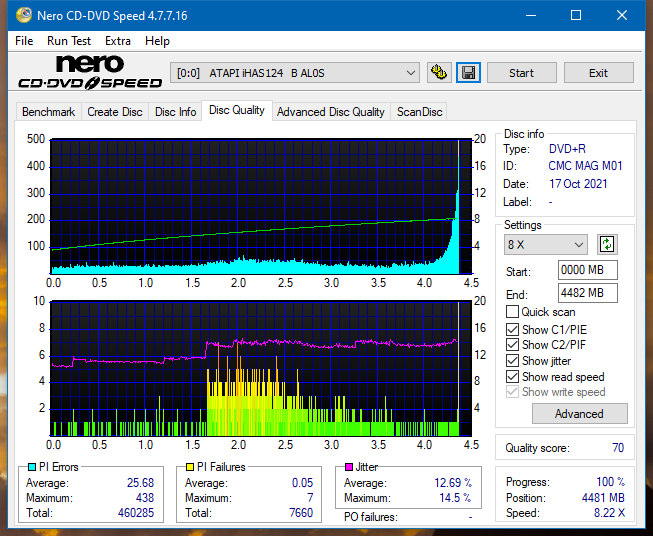This screenshot has width=653, height=536.
Task: Open the Help menu
Action: click(157, 41)
